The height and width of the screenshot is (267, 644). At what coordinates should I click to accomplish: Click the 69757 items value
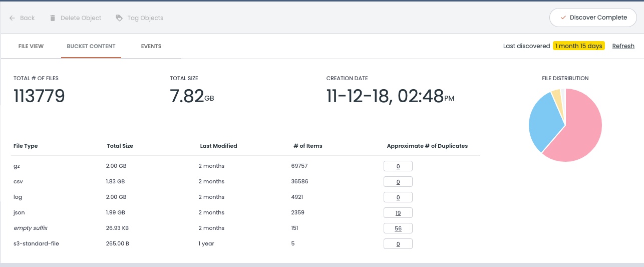point(299,166)
